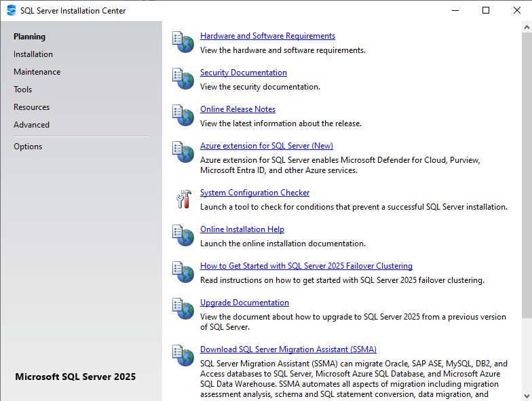Click text 'View the latest information about the release.'
The height and width of the screenshot is (401, 532).
click(x=281, y=123)
